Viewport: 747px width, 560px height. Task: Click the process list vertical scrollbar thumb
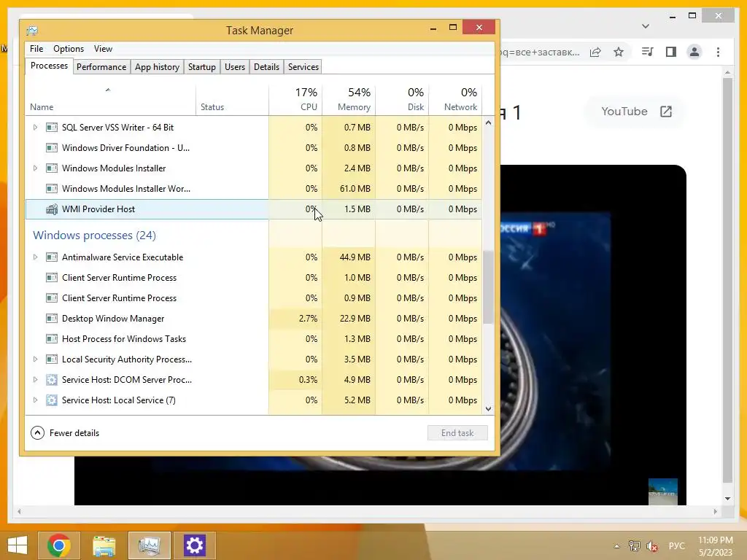tap(488, 287)
